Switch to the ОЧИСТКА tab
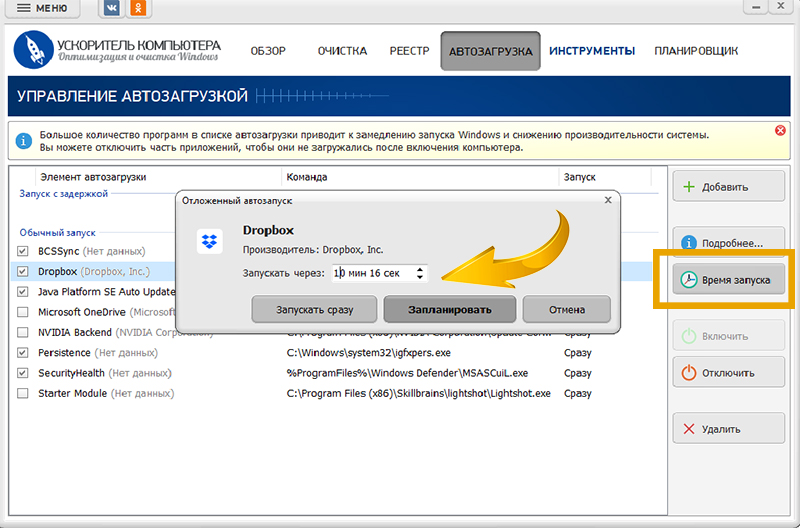This screenshot has width=800, height=528. (342, 51)
